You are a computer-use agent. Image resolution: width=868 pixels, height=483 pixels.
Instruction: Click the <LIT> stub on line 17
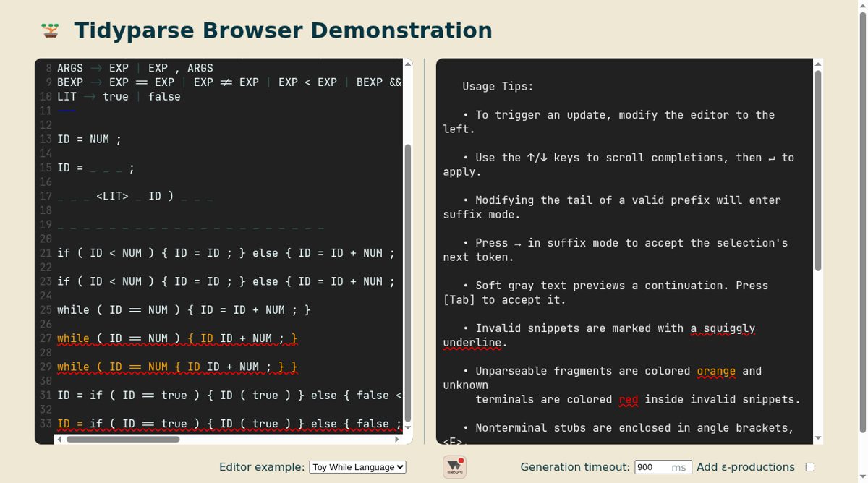pos(112,196)
